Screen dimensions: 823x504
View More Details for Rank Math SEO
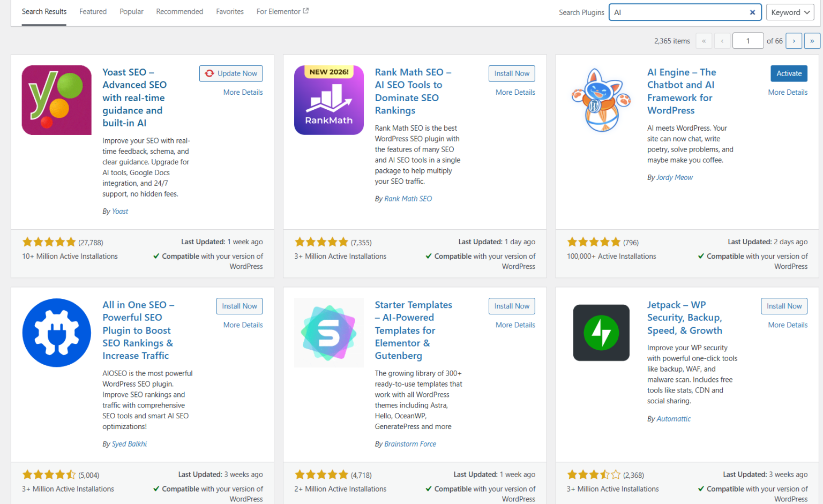pyautogui.click(x=515, y=92)
